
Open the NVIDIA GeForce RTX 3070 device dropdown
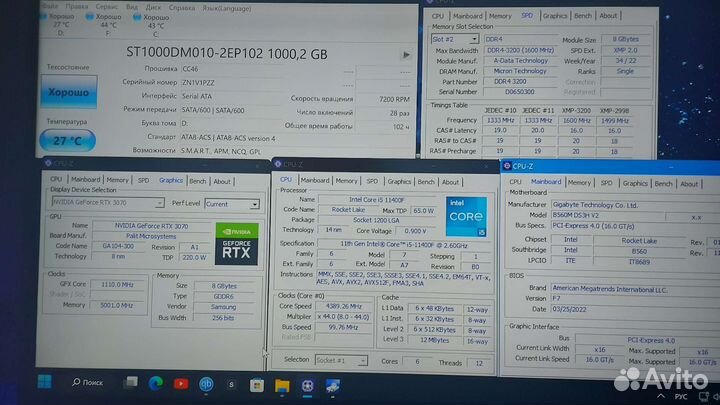pyautogui.click(x=107, y=202)
